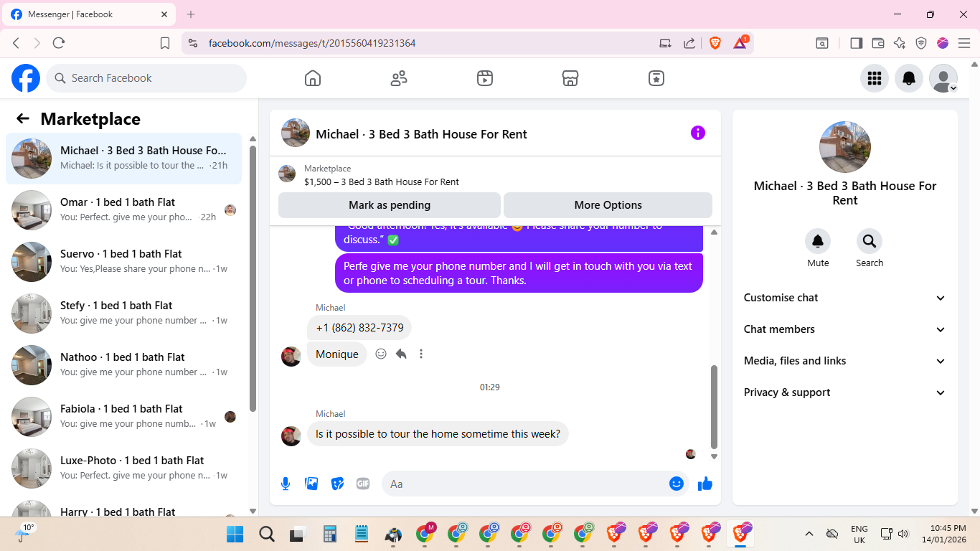Open the emoji picker in message box
This screenshot has height=551, width=980.
pos(676,484)
